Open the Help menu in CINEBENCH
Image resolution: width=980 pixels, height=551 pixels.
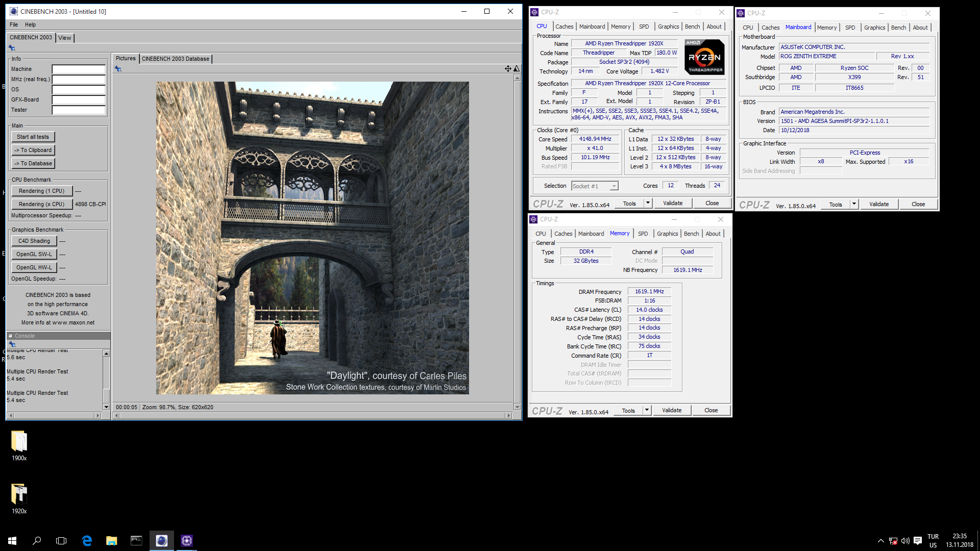click(31, 24)
